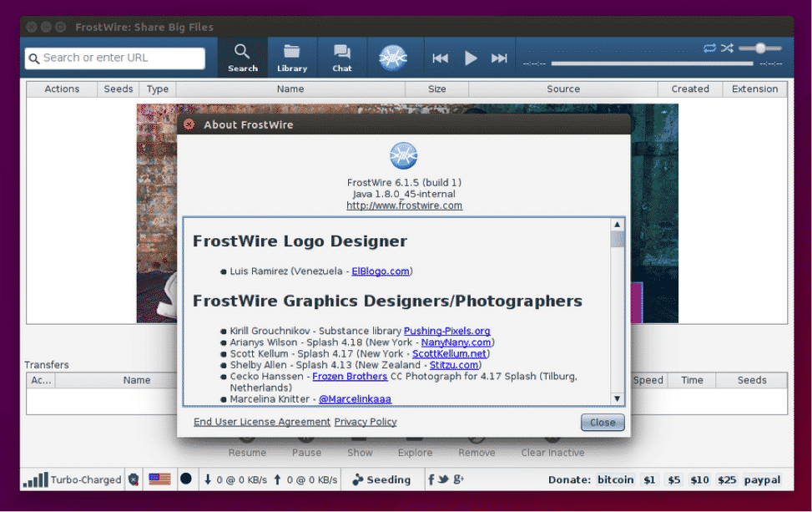
Task: Click the FrostWire logo in About dialog
Action: coord(403,155)
